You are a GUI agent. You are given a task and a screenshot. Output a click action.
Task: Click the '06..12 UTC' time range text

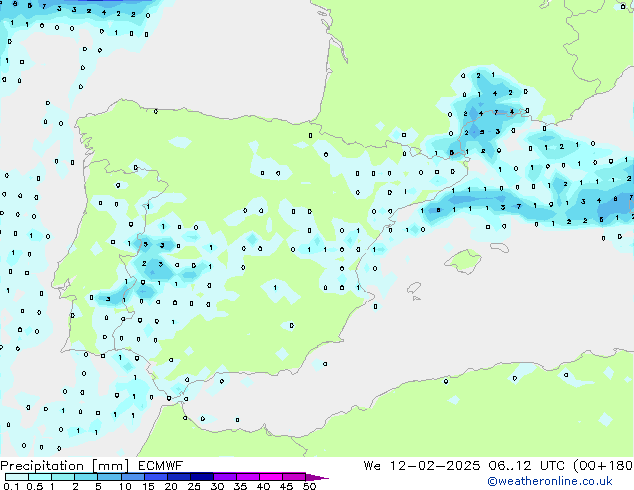point(526,466)
